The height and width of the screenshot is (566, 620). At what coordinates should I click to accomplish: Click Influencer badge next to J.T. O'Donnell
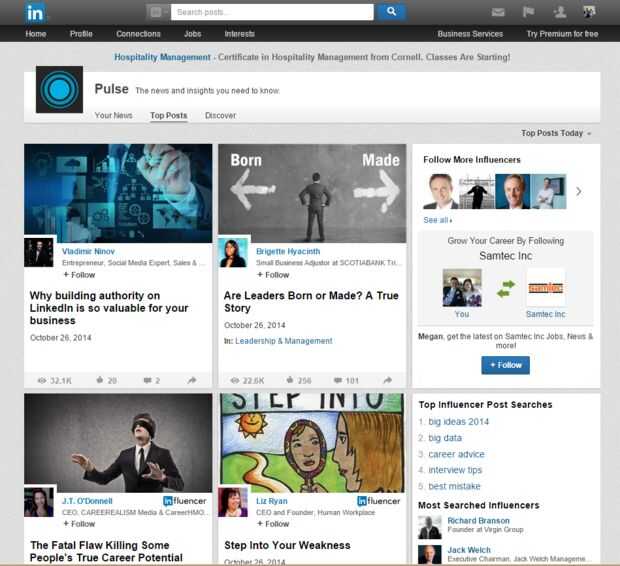(185, 501)
